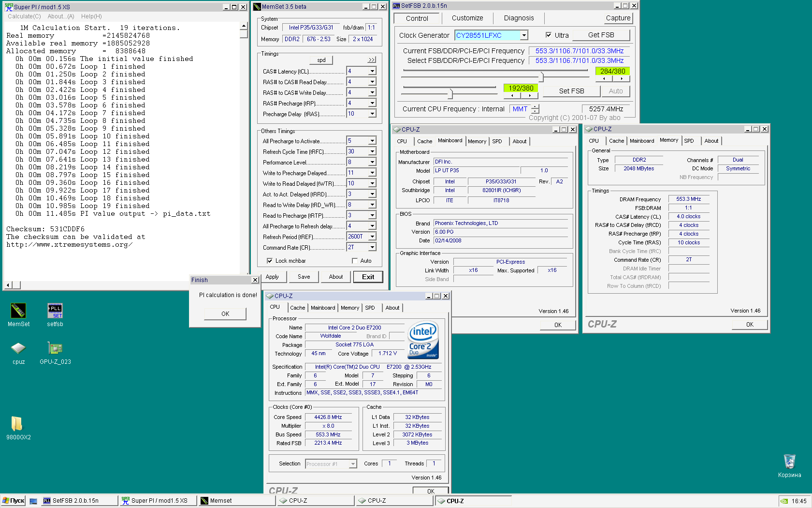Uncheck the Ultra checkbox in SetFSB
The image size is (812, 508).
(549, 35)
